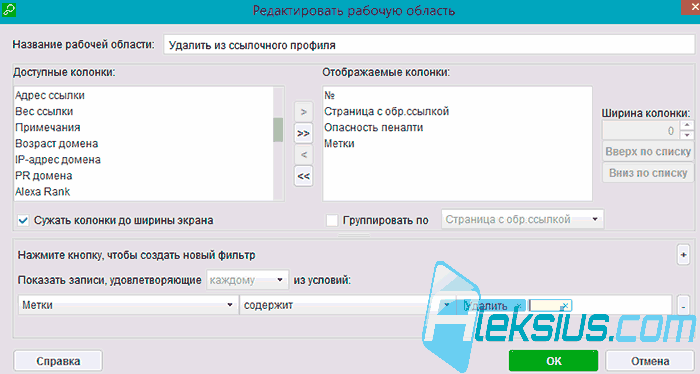Click the available columns list scrollbar thumb

278,129
